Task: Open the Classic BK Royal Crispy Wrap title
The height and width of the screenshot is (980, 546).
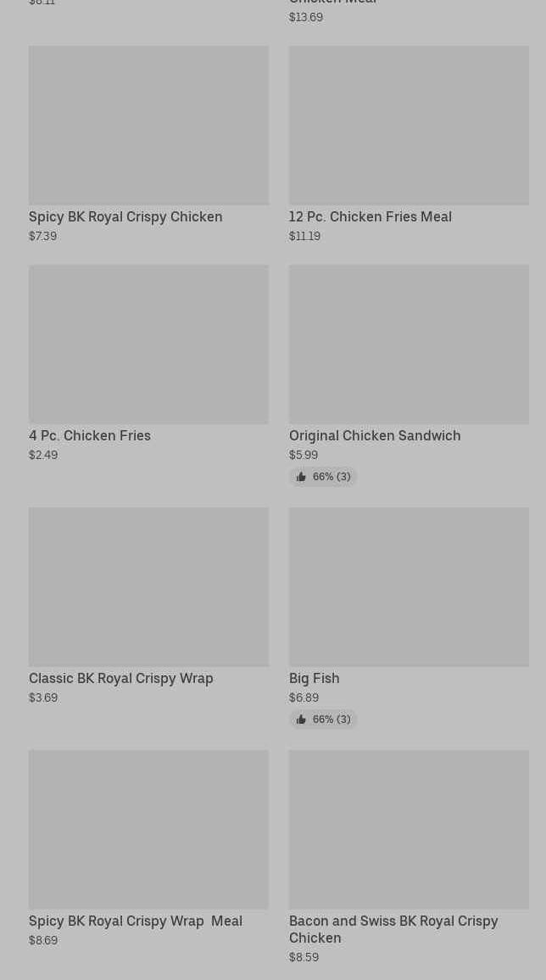Action: pyautogui.click(x=121, y=678)
